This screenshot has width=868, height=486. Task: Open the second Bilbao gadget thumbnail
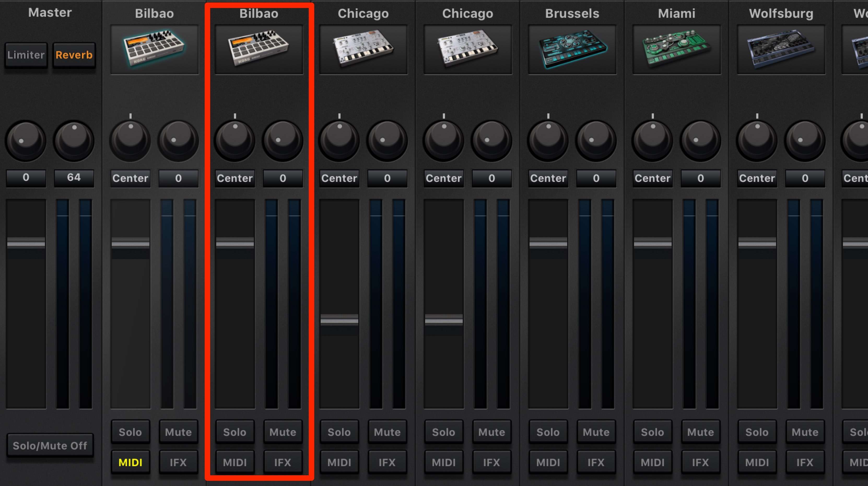(x=259, y=49)
